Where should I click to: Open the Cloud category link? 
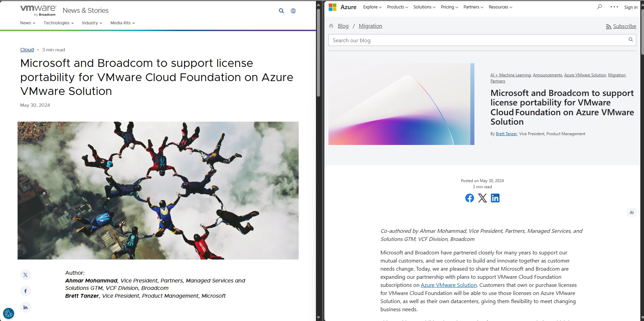(27, 50)
